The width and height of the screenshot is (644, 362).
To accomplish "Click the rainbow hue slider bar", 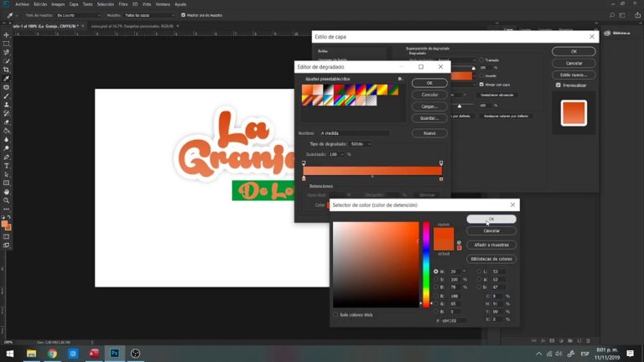I will point(426,264).
